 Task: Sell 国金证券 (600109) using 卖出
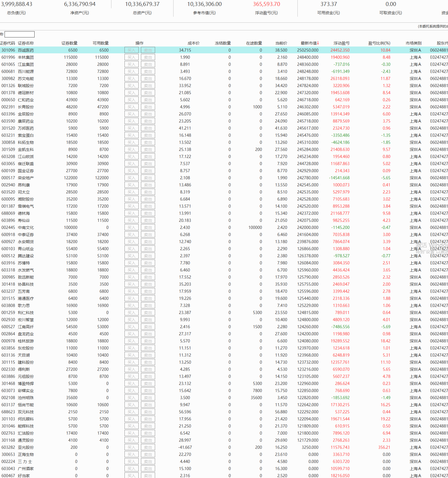tap(148, 171)
